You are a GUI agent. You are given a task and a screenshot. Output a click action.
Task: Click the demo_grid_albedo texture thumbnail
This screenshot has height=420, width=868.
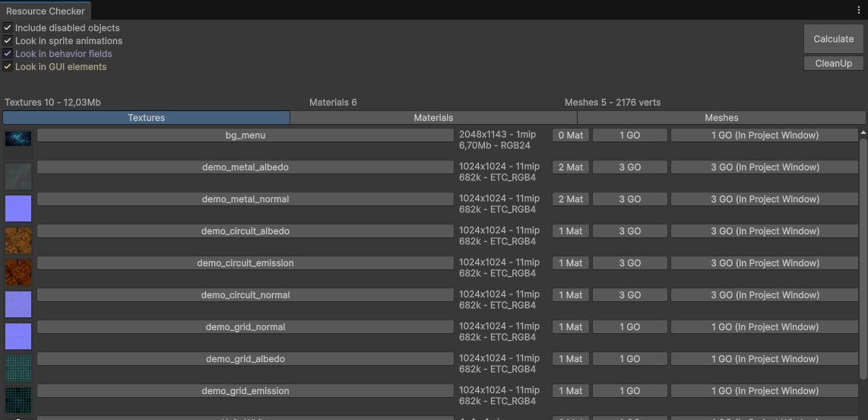pyautogui.click(x=18, y=368)
